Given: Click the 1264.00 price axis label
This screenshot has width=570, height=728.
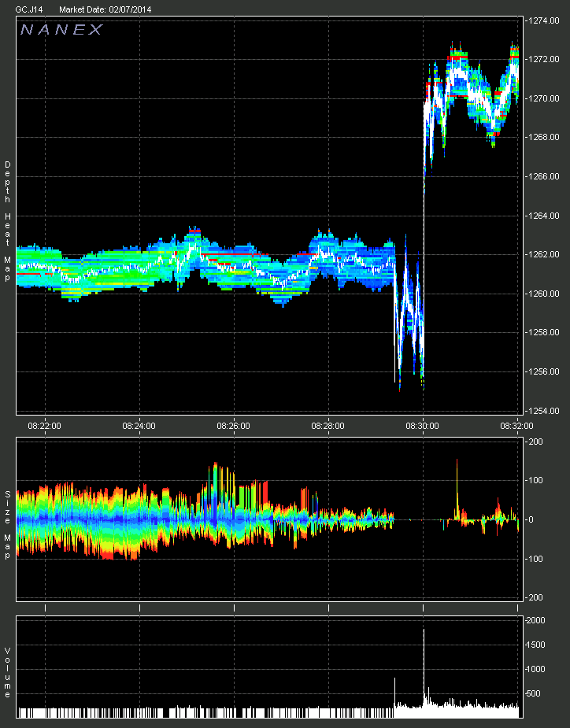Looking at the screenshot, I should point(543,216).
